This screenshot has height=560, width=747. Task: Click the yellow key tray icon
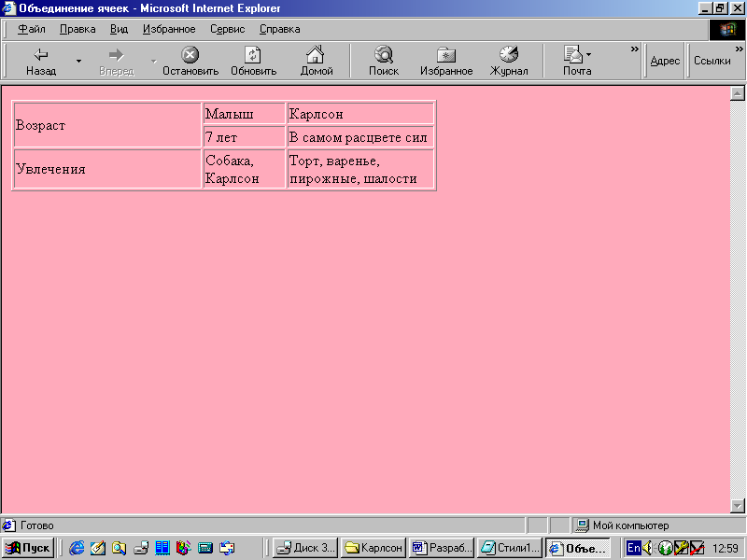point(682,548)
